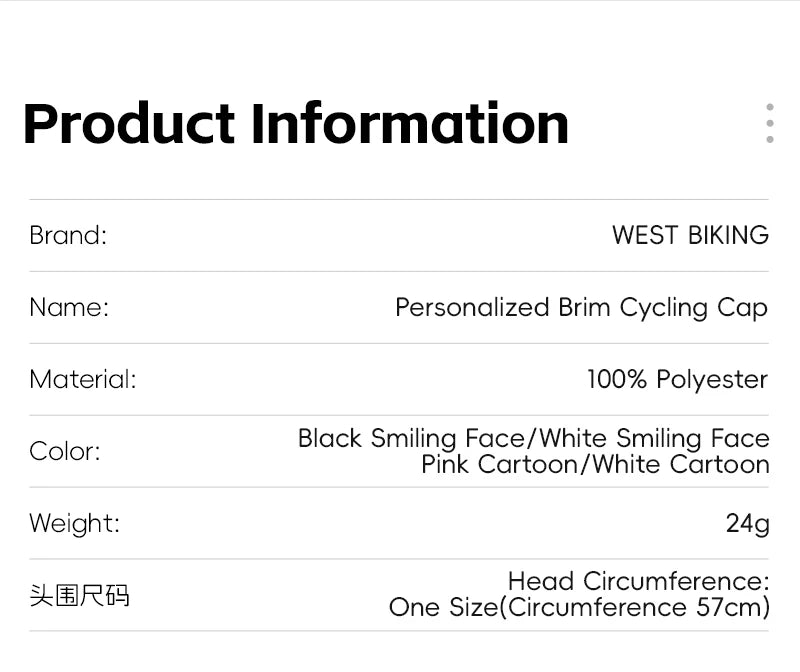Select the "Material:" row label
The image size is (800, 672).
click(83, 379)
